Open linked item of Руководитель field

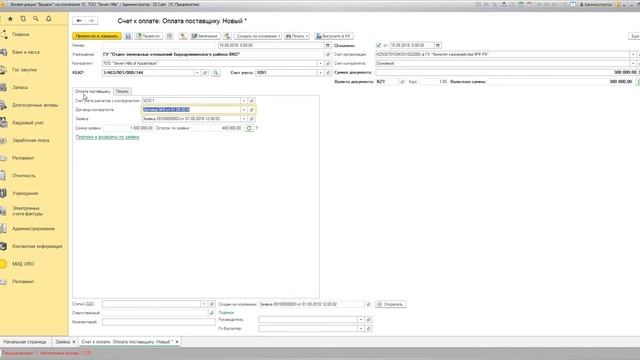click(368, 320)
